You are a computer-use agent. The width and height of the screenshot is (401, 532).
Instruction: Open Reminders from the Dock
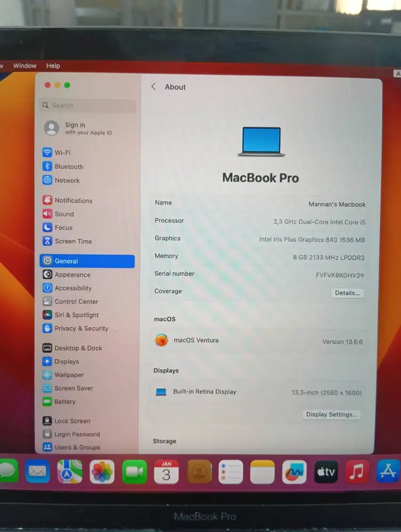pos(231,471)
